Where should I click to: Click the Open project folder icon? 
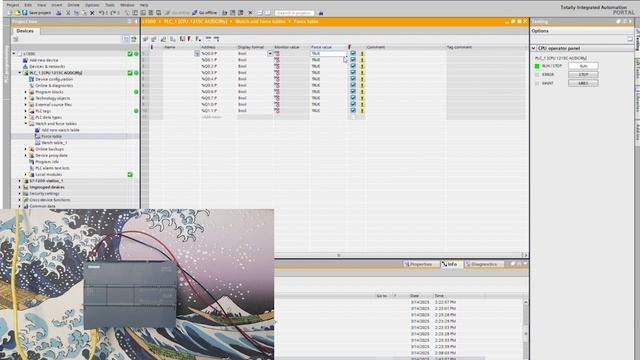[17, 13]
